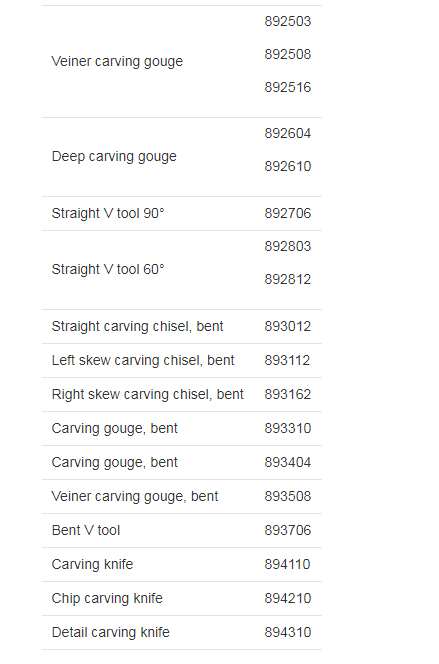This screenshot has height=664, width=439.
Task: Click product number 893310
Action: click(287, 429)
